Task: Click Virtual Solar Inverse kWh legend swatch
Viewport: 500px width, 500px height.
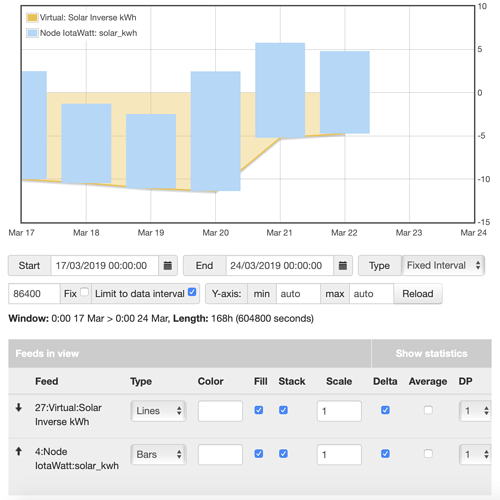Action: point(32,18)
